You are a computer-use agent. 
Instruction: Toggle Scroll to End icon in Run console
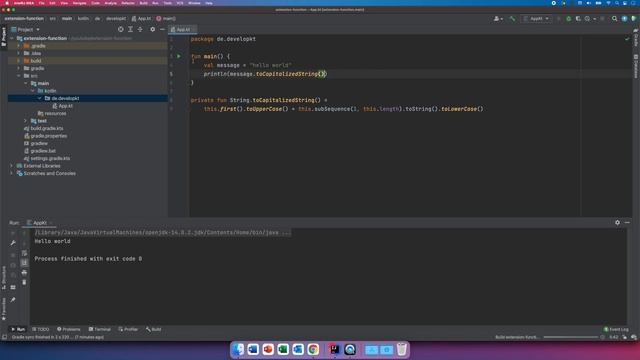pyautogui.click(x=24, y=263)
